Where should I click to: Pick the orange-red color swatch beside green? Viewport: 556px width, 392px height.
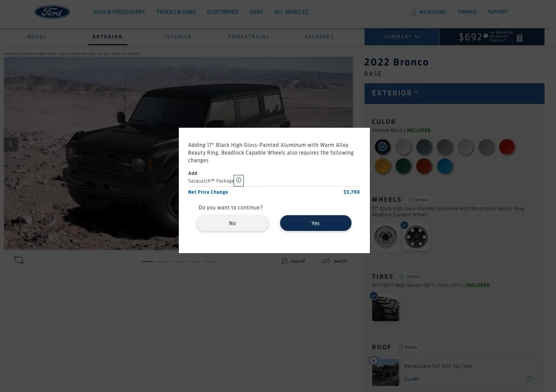(424, 166)
